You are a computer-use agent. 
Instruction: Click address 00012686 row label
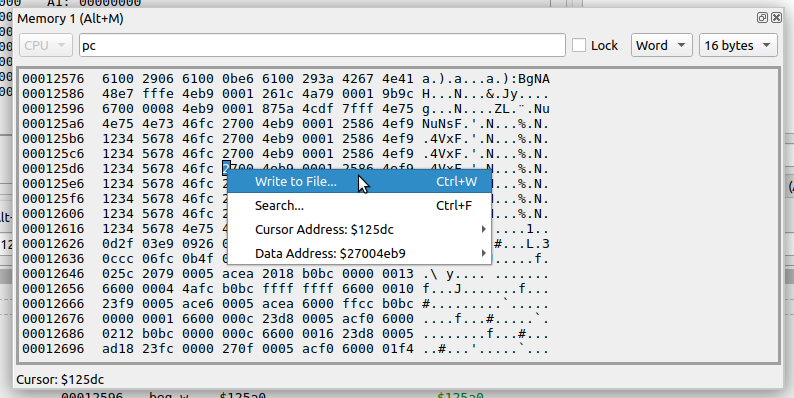click(53, 334)
